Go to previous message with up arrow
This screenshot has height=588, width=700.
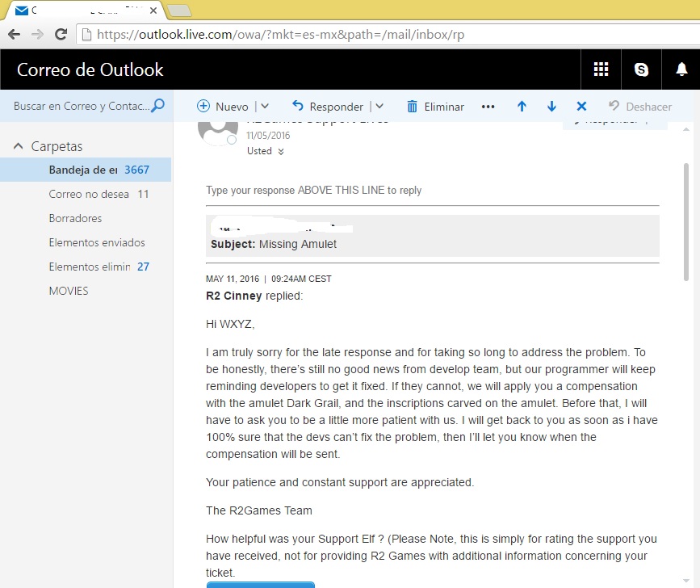click(522, 107)
